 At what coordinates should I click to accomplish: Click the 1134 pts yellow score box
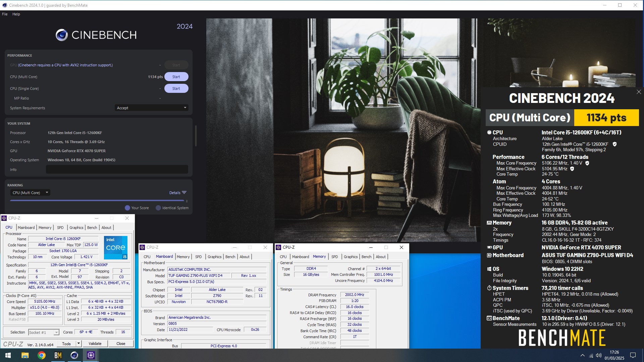[x=606, y=118]
